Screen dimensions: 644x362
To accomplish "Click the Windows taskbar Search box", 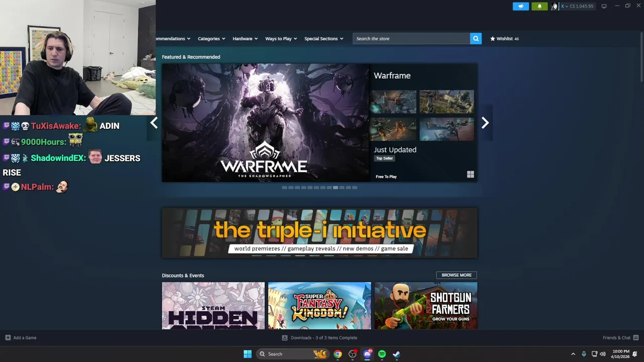I will pos(292,354).
